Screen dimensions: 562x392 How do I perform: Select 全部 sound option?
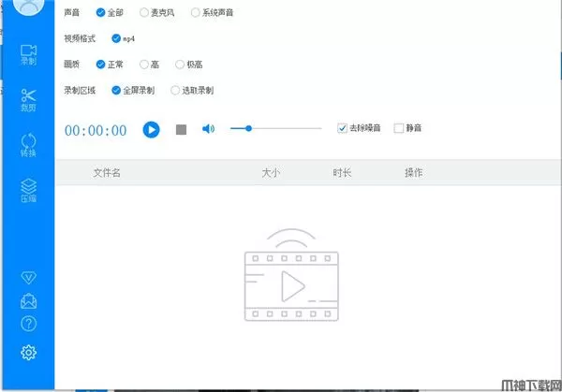[x=110, y=13]
